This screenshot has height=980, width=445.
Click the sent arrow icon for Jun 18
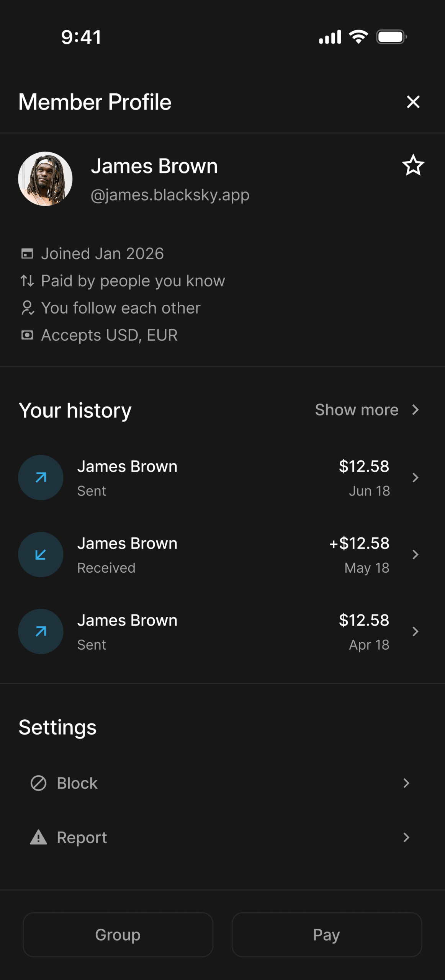pyautogui.click(x=41, y=477)
